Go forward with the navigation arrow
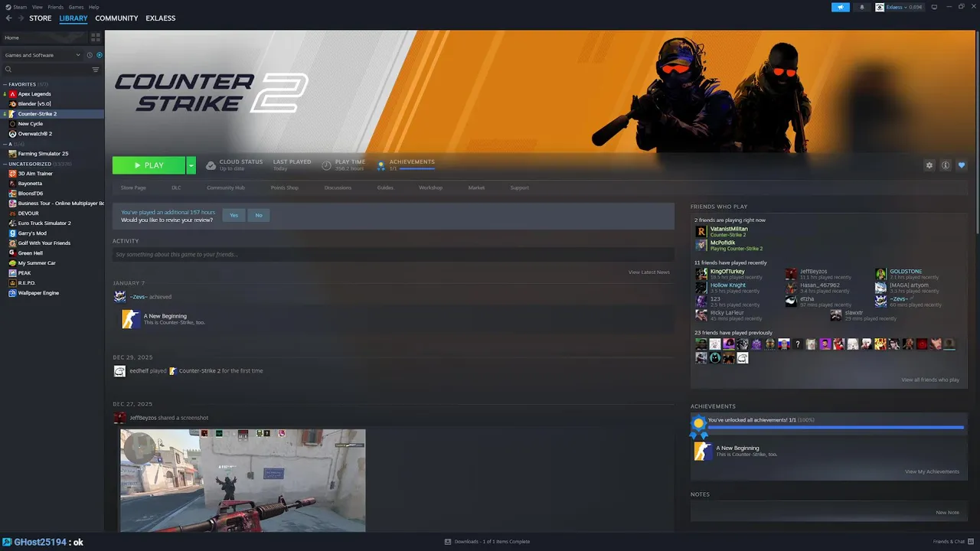Viewport: 980px width, 551px height. pyautogui.click(x=20, y=18)
